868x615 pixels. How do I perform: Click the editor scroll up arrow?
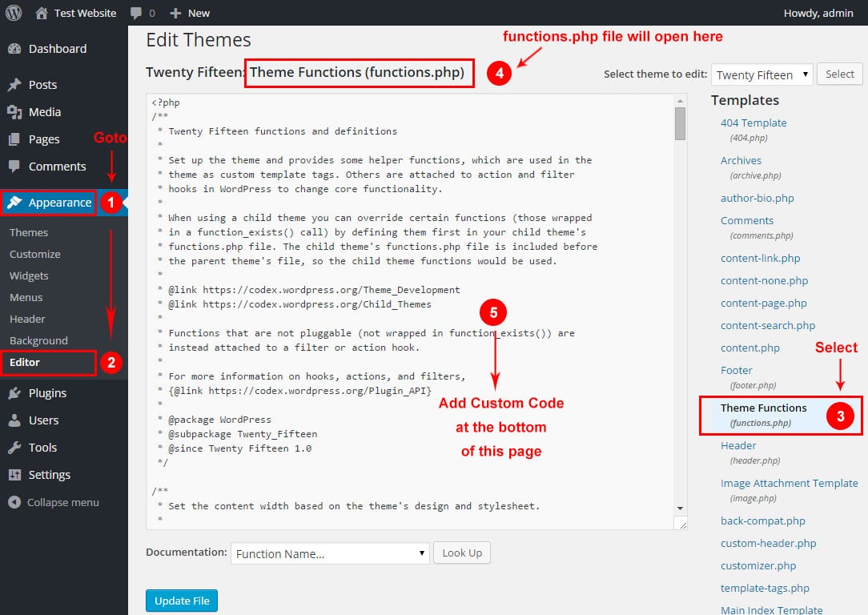click(681, 101)
